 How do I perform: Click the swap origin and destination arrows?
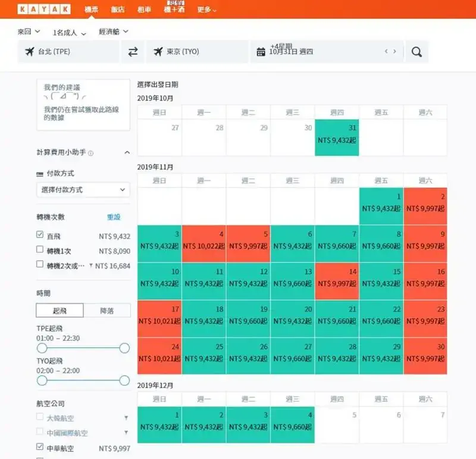(x=133, y=52)
